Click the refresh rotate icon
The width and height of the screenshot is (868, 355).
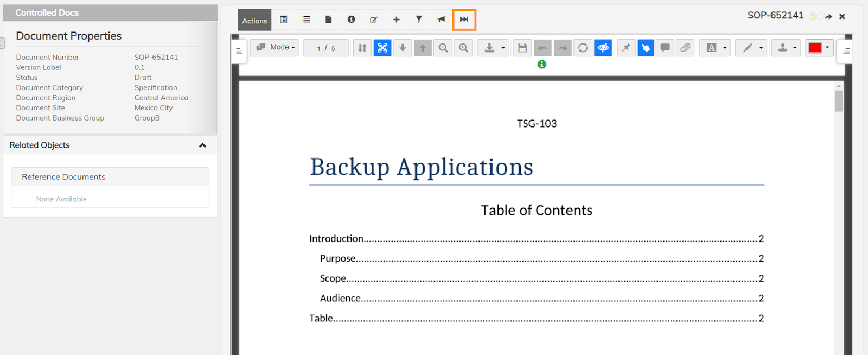(x=583, y=48)
